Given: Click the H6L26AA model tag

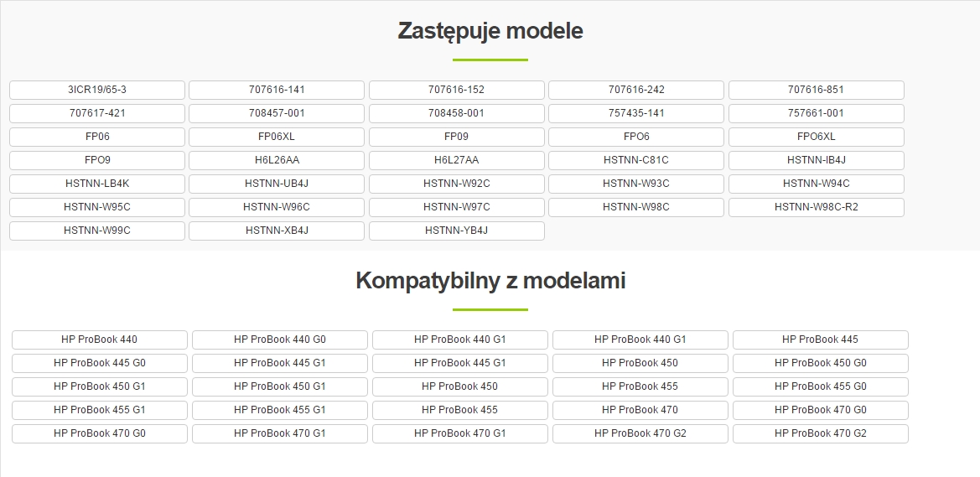Looking at the screenshot, I should (277, 160).
